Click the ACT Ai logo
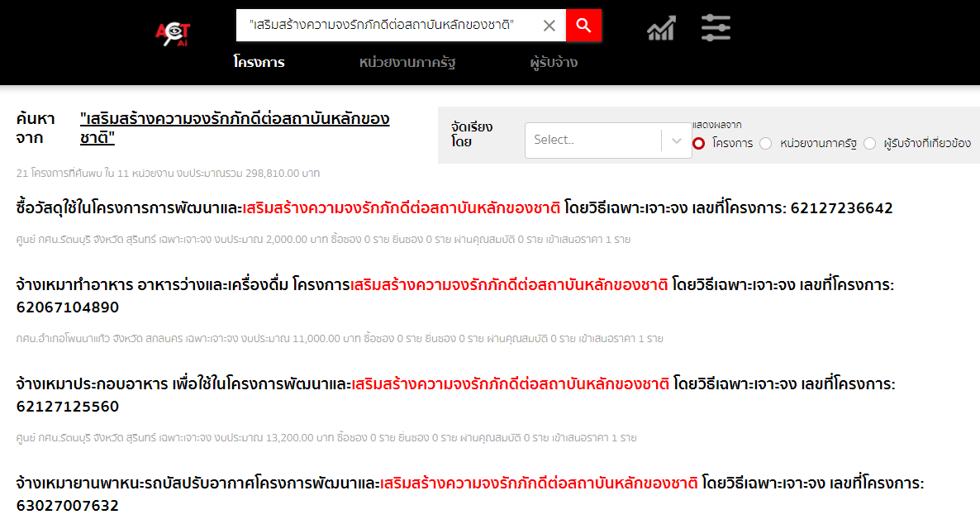The width and height of the screenshot is (980, 524). pos(173,31)
